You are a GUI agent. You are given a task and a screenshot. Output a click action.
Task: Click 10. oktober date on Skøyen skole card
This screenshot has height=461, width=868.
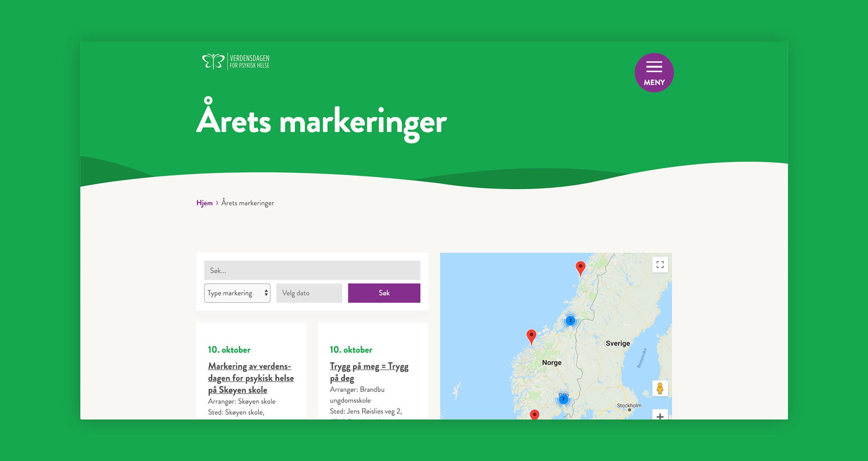tap(229, 350)
